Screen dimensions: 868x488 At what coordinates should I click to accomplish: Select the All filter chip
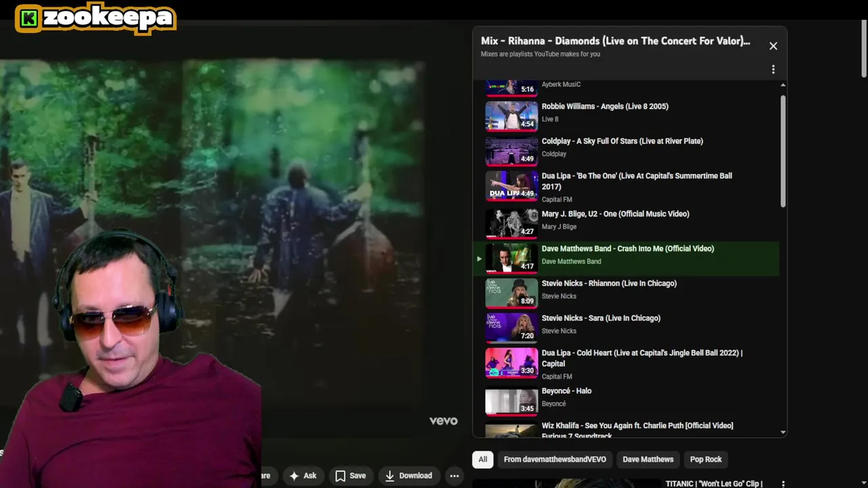coord(483,459)
